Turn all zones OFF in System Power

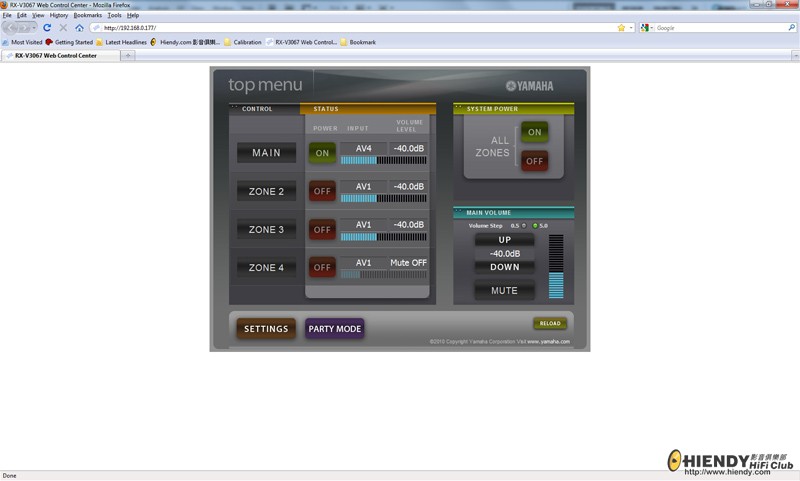coord(534,161)
